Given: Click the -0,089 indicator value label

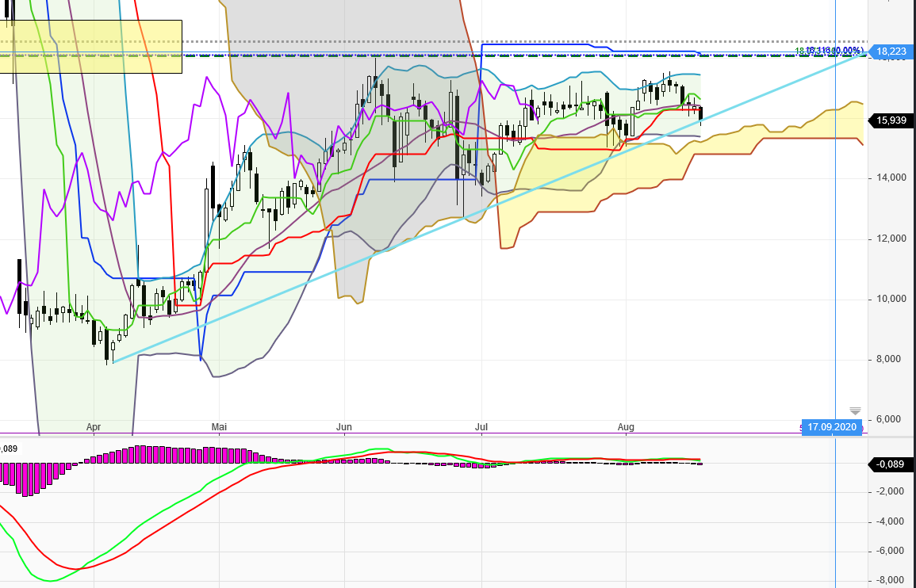Looking at the screenshot, I should 890,464.
